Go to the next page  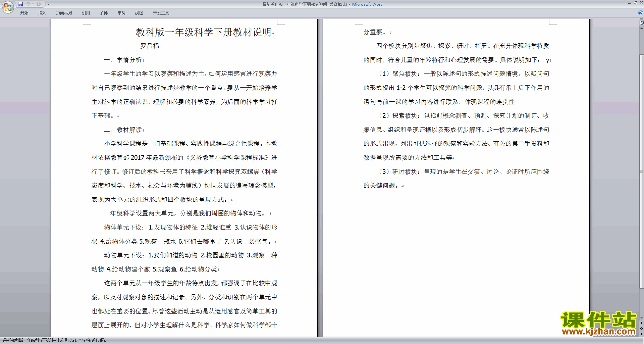(x=641, y=334)
